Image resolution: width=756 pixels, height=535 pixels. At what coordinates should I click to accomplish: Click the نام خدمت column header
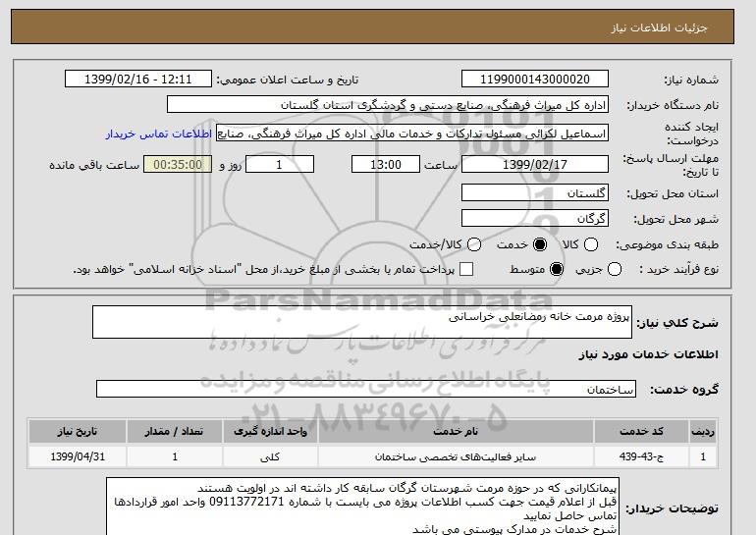[456, 431]
